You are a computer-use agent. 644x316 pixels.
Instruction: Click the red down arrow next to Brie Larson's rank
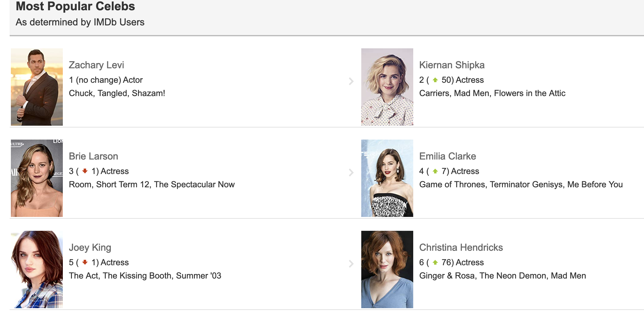85,171
